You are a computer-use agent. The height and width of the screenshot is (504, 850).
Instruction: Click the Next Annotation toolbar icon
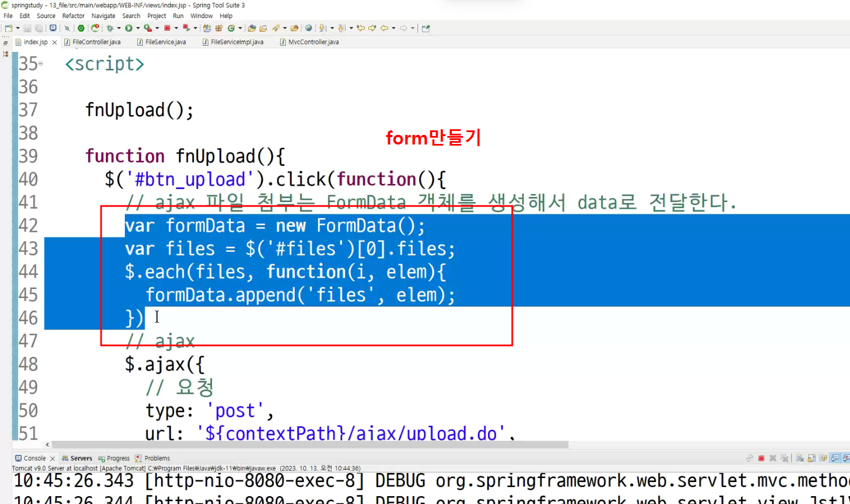click(322, 28)
